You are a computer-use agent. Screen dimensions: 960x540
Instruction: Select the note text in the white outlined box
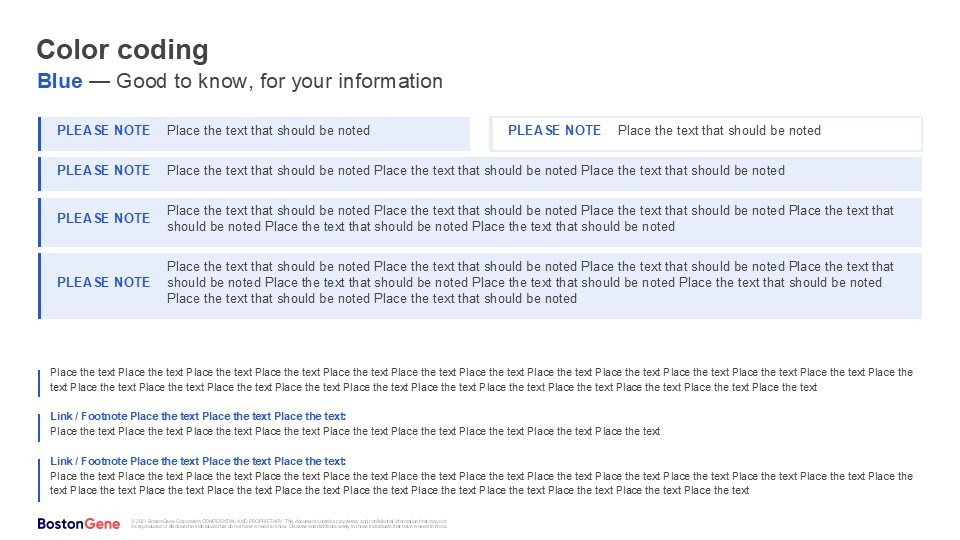coord(719,131)
